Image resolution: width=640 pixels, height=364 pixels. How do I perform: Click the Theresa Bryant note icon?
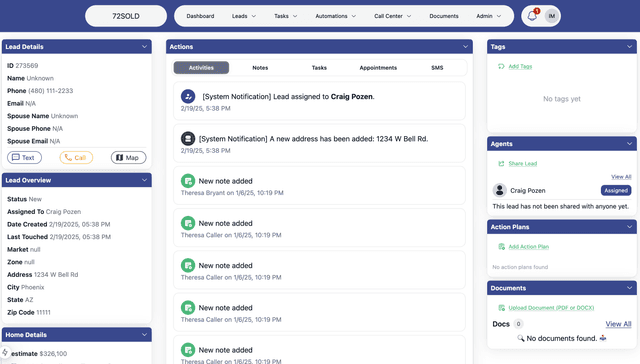[188, 181]
